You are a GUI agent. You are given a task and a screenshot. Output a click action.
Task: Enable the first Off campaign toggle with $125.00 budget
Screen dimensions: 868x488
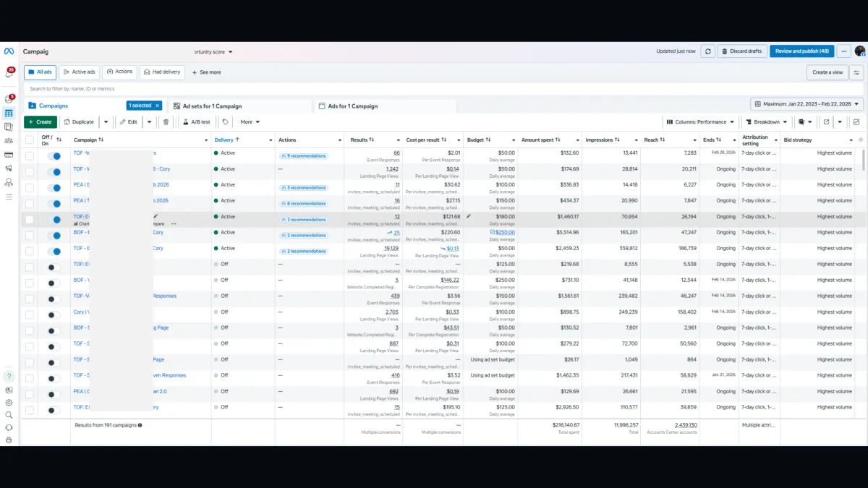pyautogui.click(x=54, y=267)
